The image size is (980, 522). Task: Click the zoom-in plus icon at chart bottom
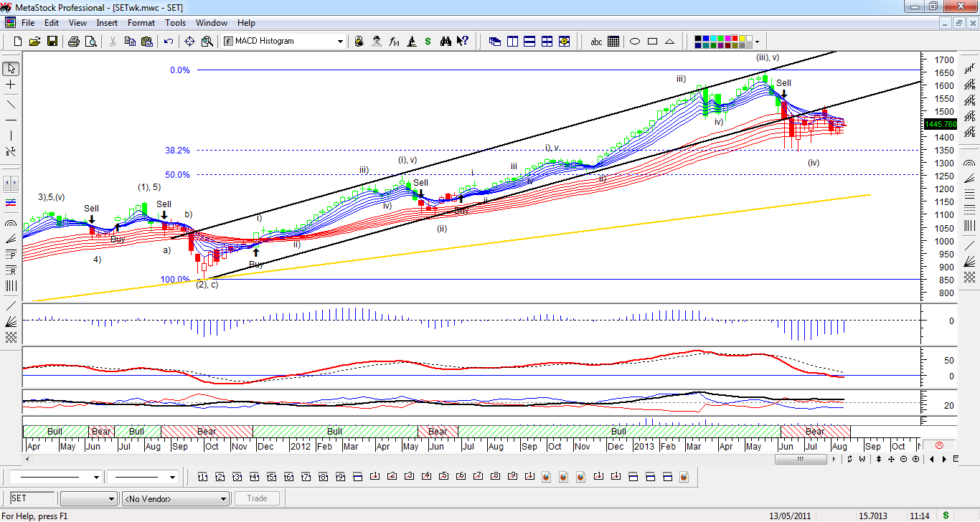tap(915, 459)
